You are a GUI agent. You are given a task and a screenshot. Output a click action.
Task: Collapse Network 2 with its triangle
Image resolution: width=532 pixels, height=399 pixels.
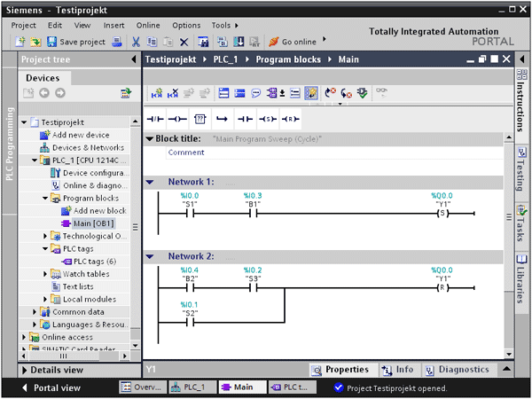coord(150,257)
